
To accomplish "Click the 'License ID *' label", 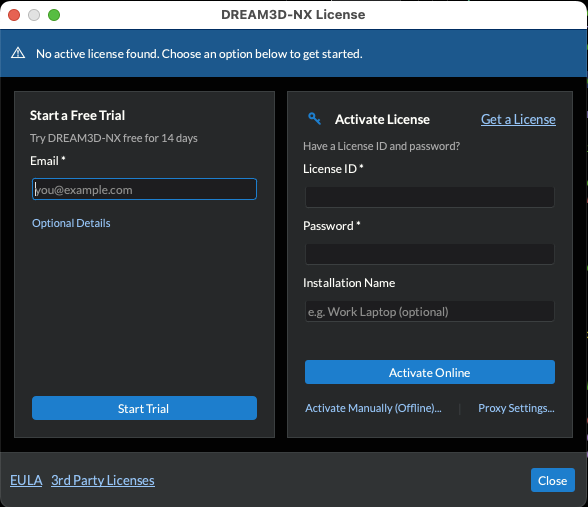I will (333, 169).
